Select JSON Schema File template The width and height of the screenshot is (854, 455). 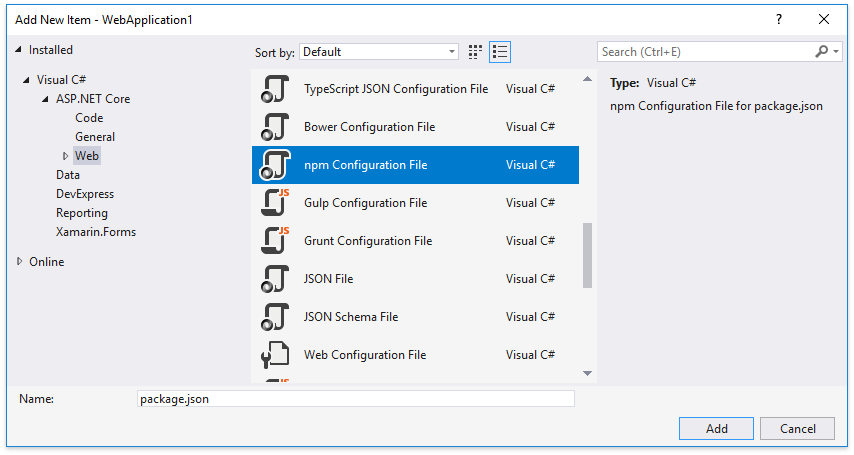tap(415, 317)
